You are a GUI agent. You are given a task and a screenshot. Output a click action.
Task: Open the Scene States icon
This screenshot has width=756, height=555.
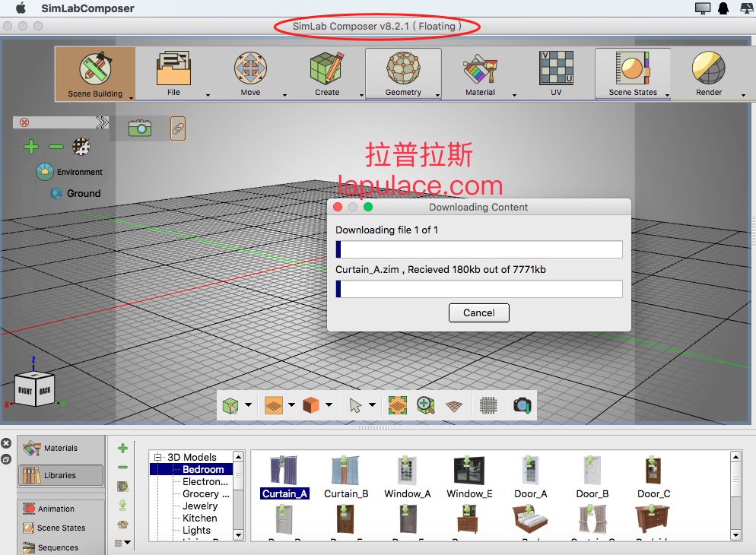pos(633,68)
